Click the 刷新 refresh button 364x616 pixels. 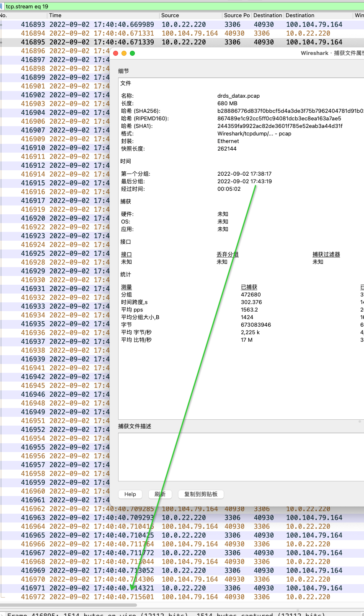click(x=160, y=494)
